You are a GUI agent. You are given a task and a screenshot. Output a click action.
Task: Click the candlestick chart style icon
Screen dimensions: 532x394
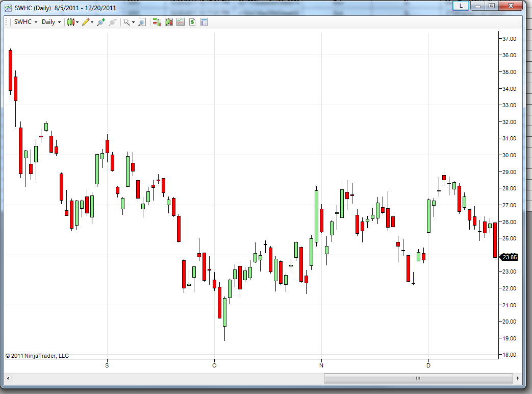point(70,22)
